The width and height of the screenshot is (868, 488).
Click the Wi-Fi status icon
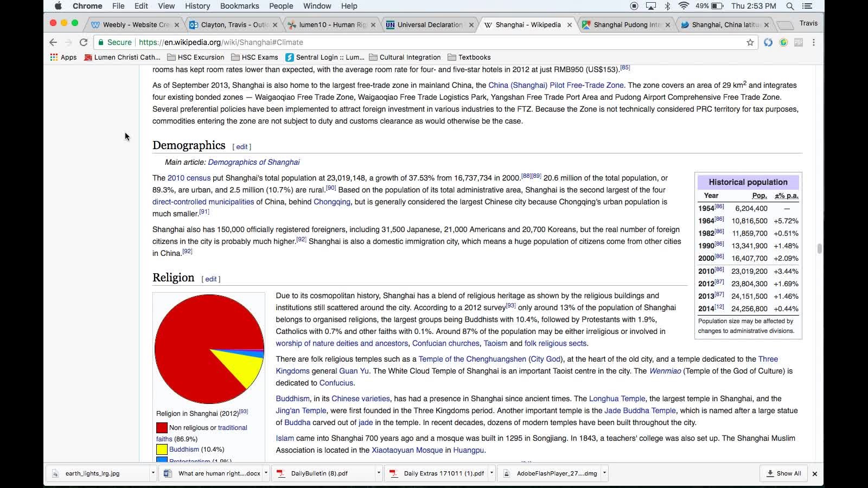point(684,6)
